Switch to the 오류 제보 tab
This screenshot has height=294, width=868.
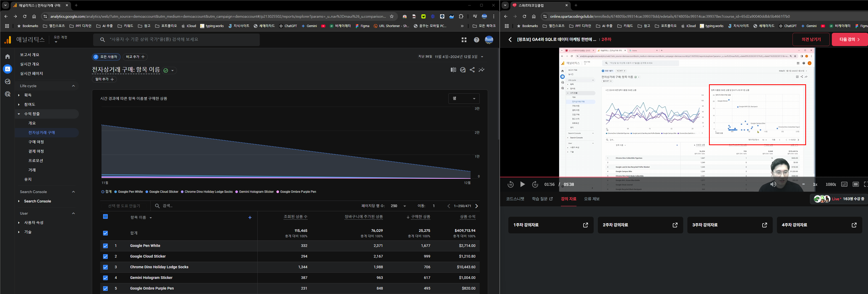(592, 199)
